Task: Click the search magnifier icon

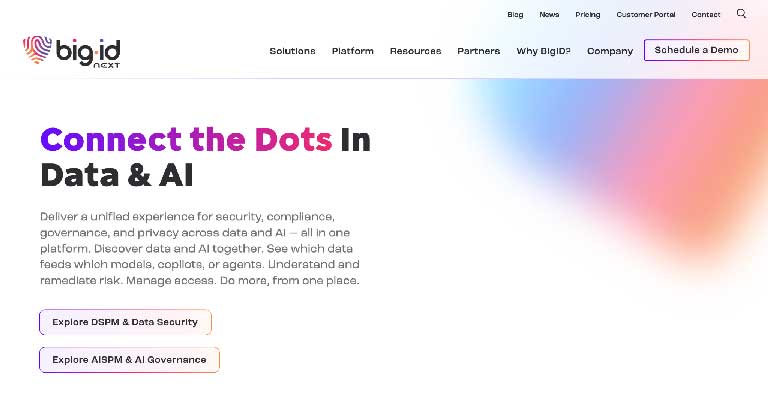Action: click(x=741, y=14)
